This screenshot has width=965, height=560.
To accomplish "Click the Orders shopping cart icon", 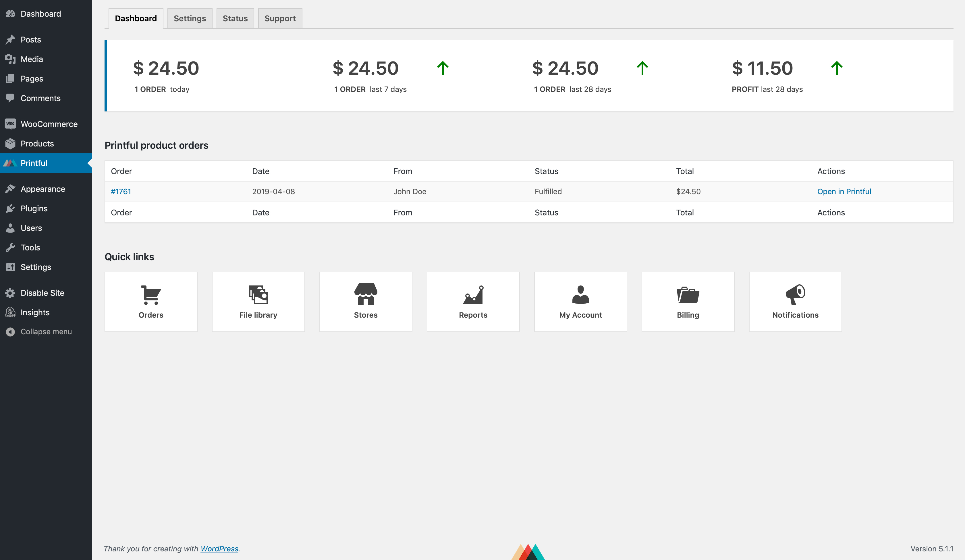I will pyautogui.click(x=151, y=295).
